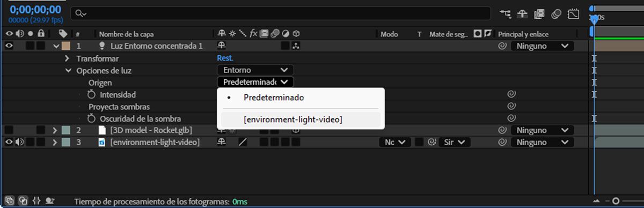644x208 pixels.
Task: Click Principal y enlace column header
Action: pyautogui.click(x=523, y=34)
